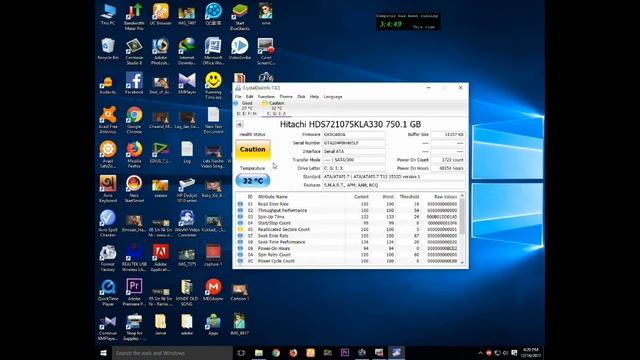This screenshot has height=360, width=640.
Task: Click the yellow Caution health status button
Action: pyautogui.click(x=253, y=150)
